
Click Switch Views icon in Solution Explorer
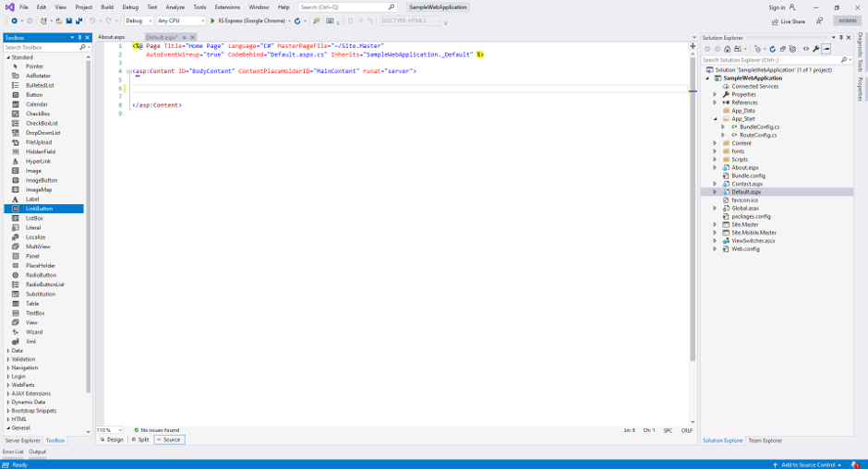click(x=738, y=49)
